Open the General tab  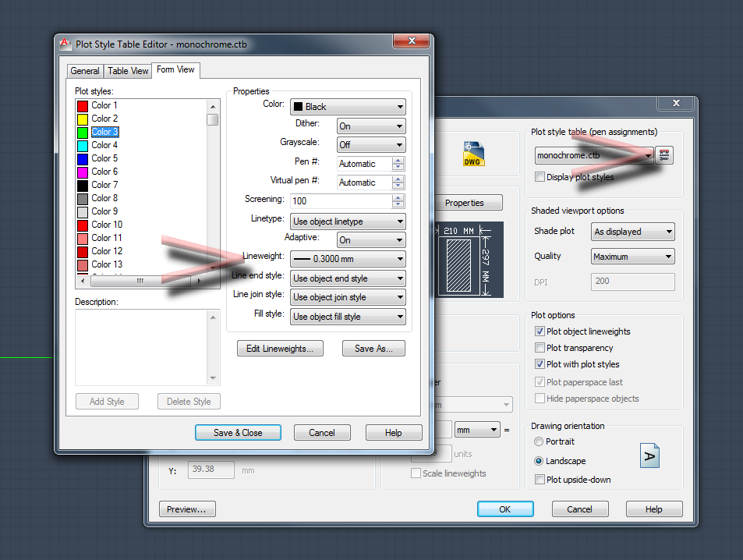tap(85, 71)
